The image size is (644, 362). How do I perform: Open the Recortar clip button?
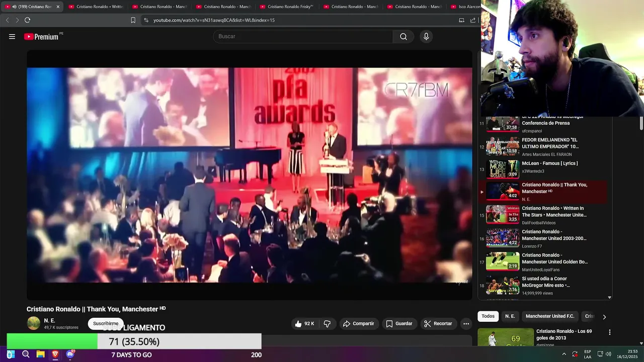(x=438, y=324)
